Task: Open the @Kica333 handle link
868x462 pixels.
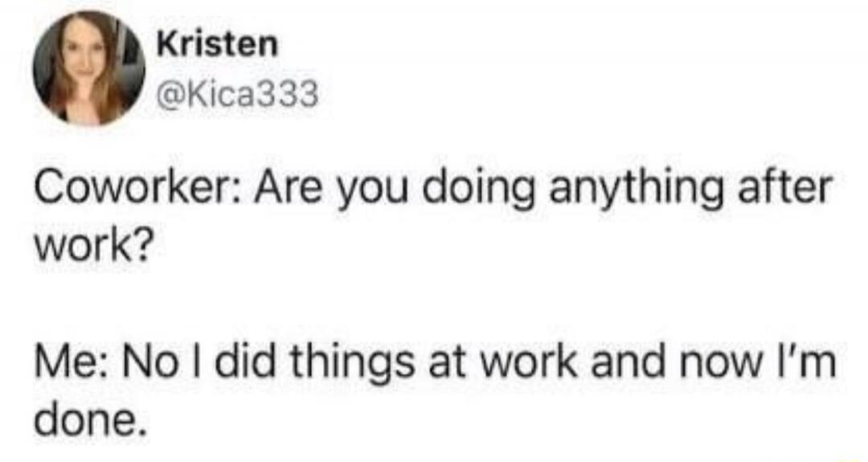Action: 238,94
